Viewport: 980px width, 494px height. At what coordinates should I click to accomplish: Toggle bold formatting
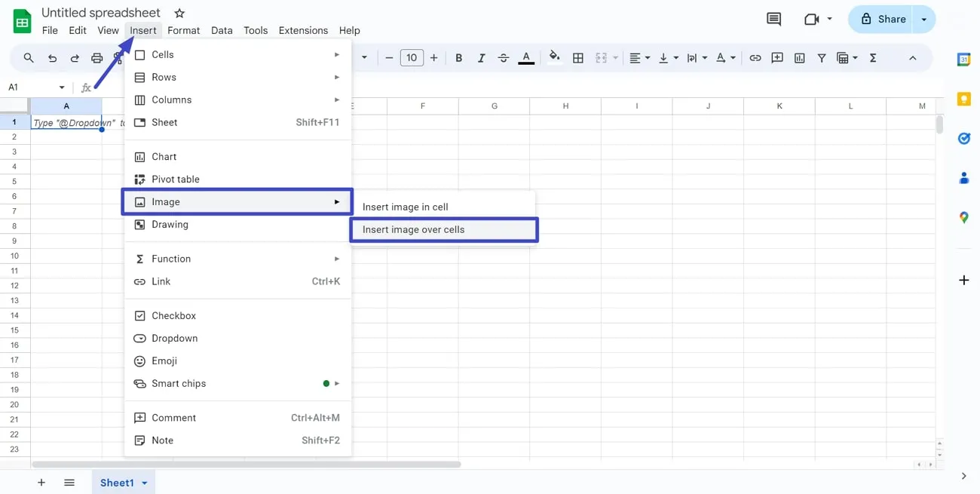tap(458, 58)
